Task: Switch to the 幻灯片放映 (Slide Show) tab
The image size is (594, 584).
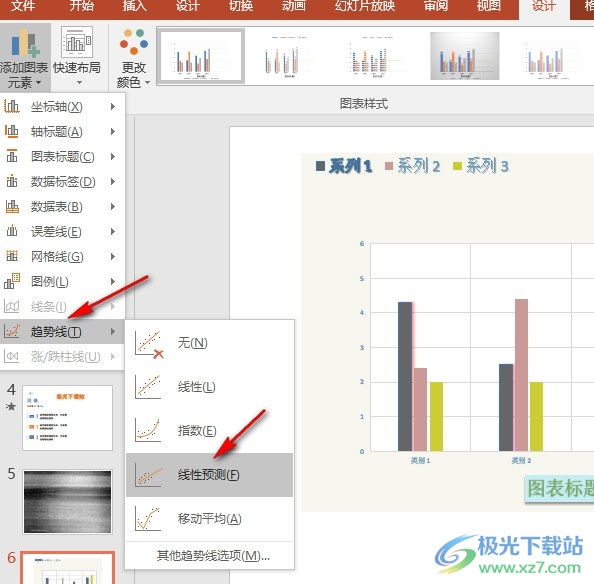Action: (364, 6)
